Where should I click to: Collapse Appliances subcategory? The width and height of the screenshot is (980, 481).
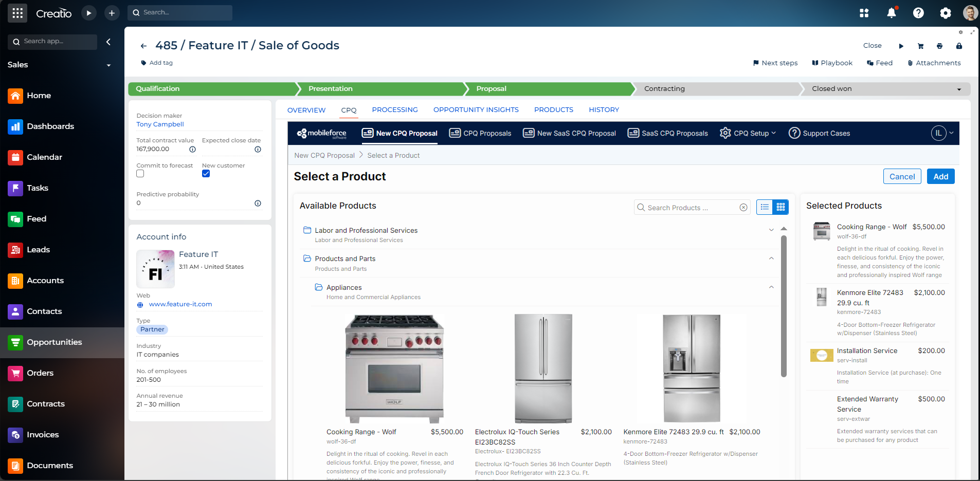[771, 287]
